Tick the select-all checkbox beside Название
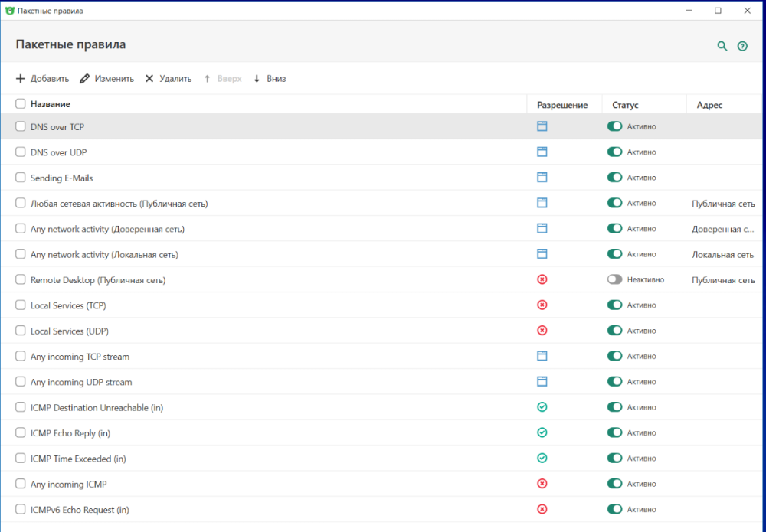This screenshot has width=766, height=532. tap(21, 104)
